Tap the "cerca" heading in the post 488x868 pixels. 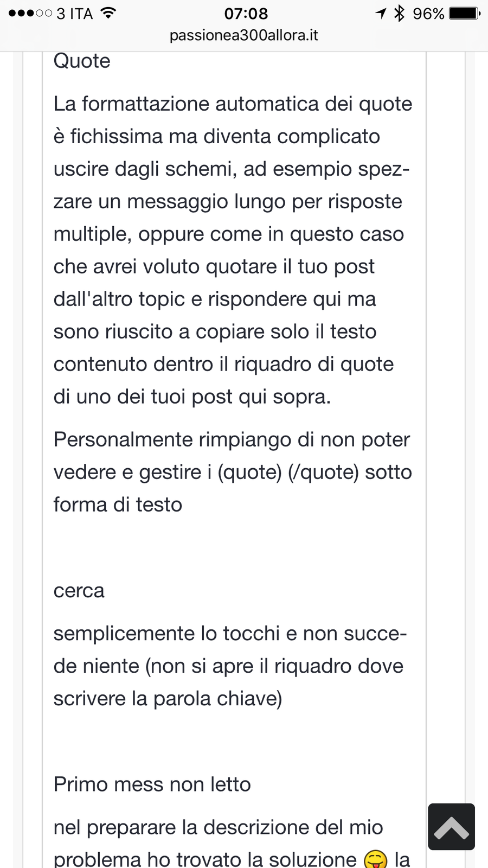(79, 590)
